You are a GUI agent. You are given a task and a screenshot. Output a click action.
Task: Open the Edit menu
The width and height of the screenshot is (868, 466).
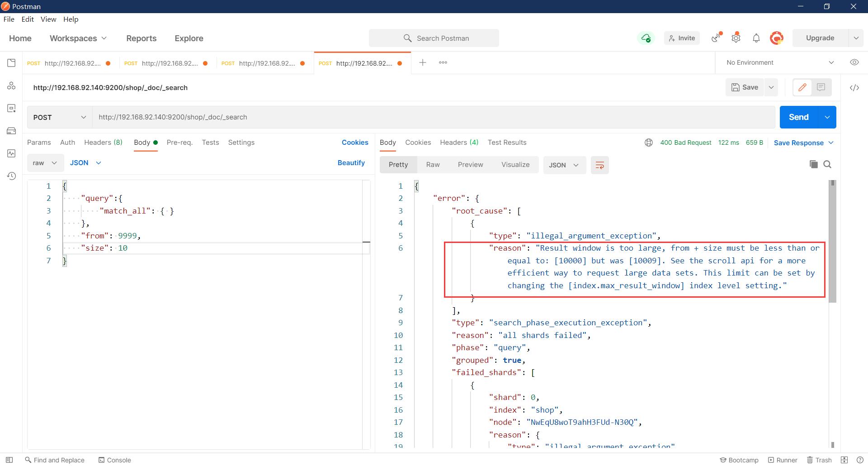click(x=28, y=19)
